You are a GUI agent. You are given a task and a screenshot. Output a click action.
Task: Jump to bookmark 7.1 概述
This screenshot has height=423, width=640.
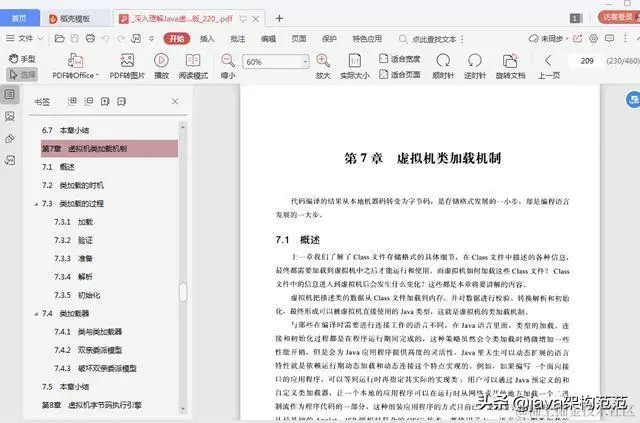point(58,167)
